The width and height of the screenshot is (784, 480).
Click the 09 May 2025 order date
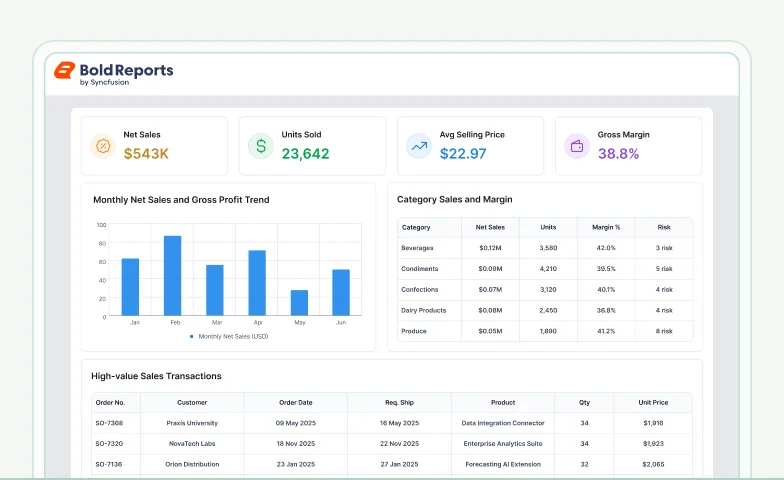pyautogui.click(x=296, y=423)
